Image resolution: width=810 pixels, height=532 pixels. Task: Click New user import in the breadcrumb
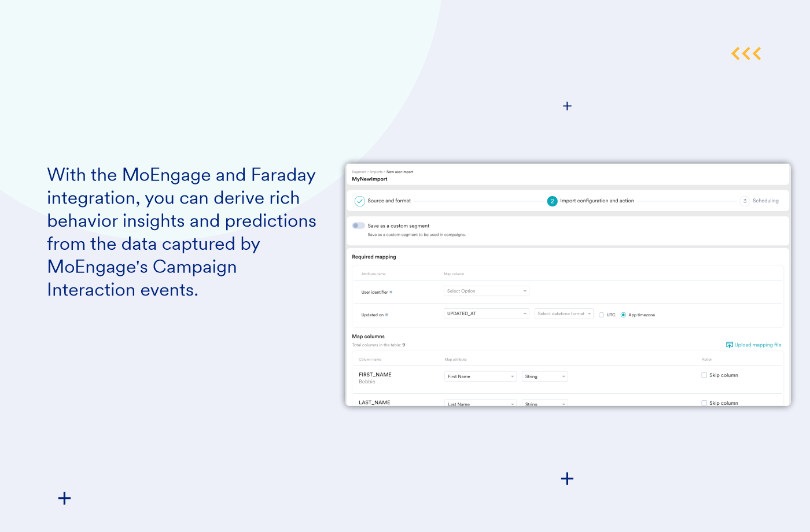[x=400, y=172]
